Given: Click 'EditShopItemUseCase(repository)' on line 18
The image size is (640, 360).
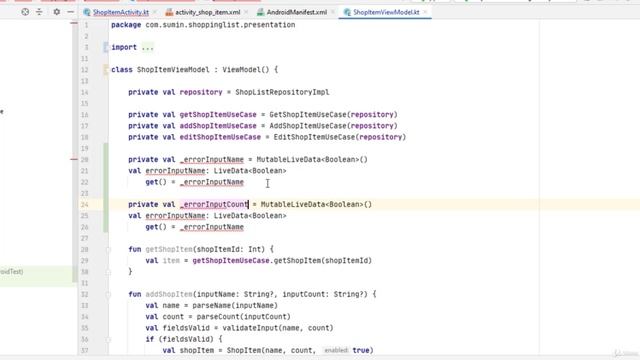Looking at the screenshot, I should (x=340, y=137).
